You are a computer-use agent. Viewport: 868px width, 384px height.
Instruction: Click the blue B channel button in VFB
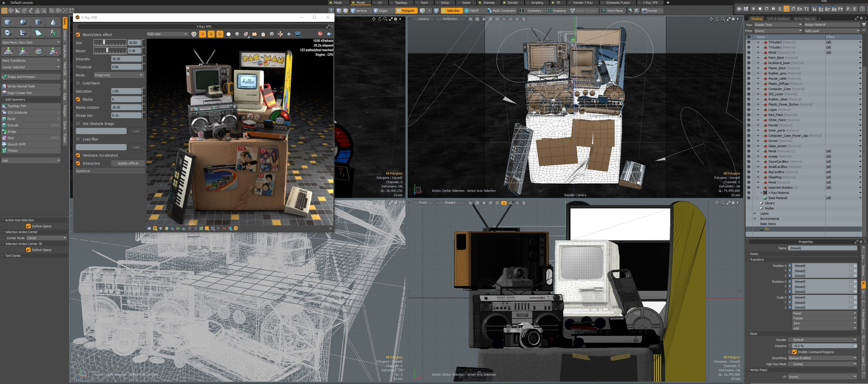point(220,34)
